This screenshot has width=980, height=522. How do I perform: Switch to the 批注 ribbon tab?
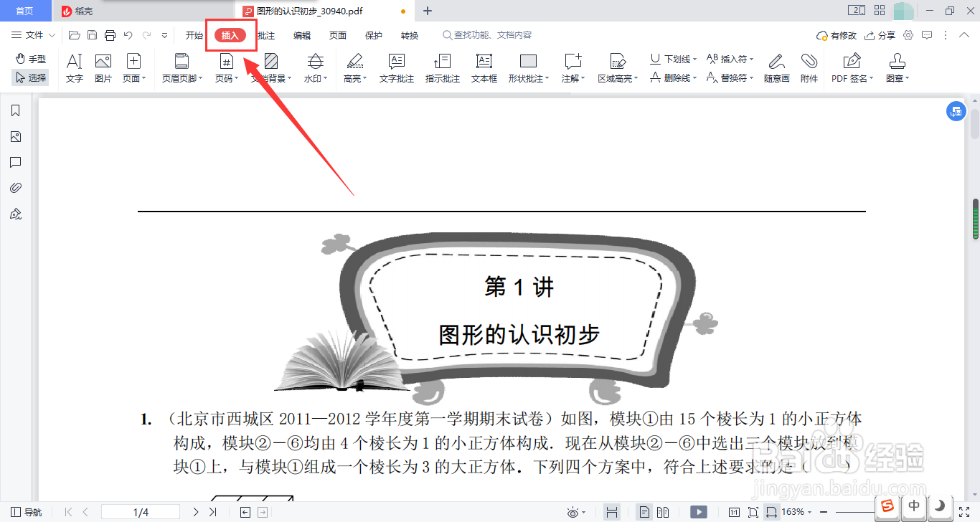point(267,35)
